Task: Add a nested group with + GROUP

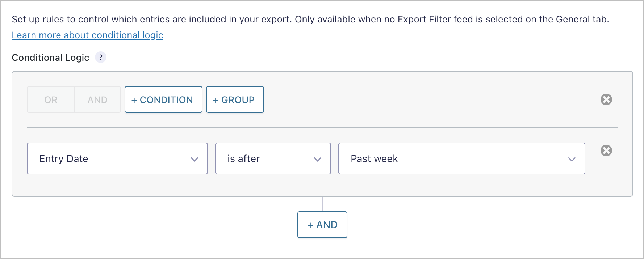Action: point(235,99)
